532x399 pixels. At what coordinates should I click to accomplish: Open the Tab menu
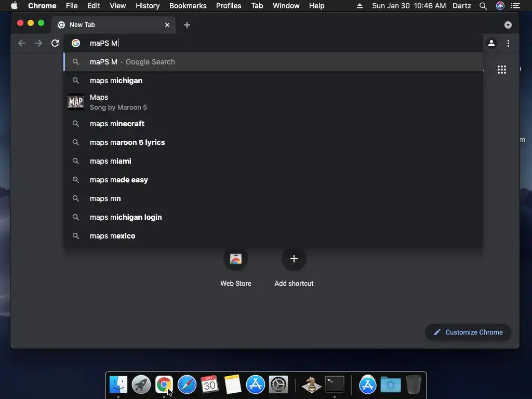257,6
